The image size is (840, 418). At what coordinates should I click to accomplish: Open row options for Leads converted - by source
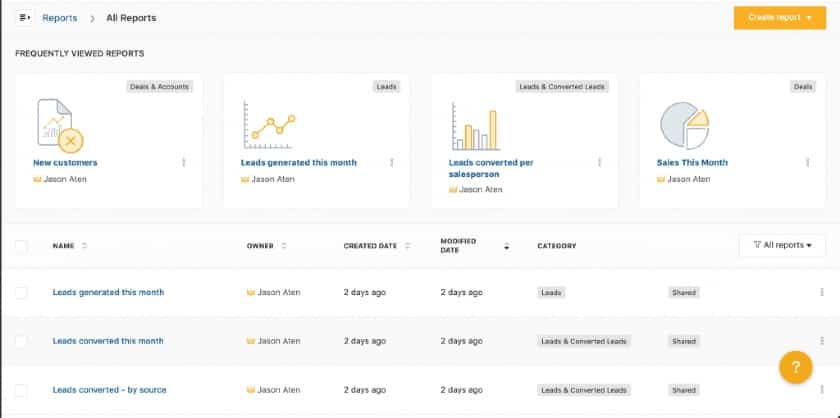821,390
